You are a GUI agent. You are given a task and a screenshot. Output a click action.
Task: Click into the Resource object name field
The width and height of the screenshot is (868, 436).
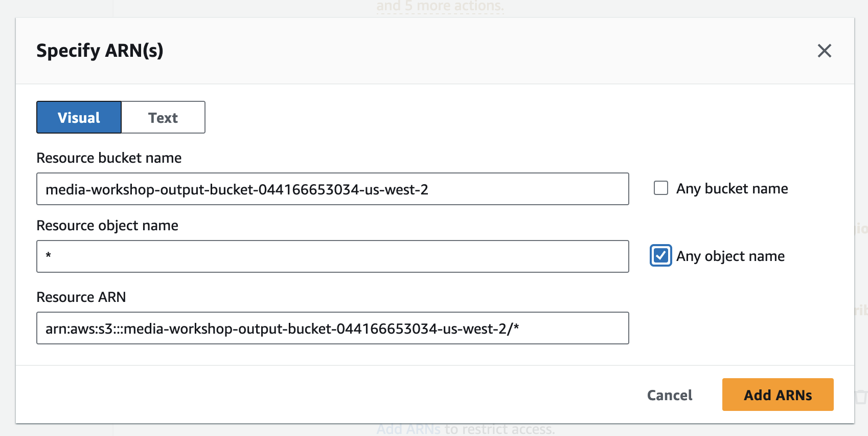(332, 257)
